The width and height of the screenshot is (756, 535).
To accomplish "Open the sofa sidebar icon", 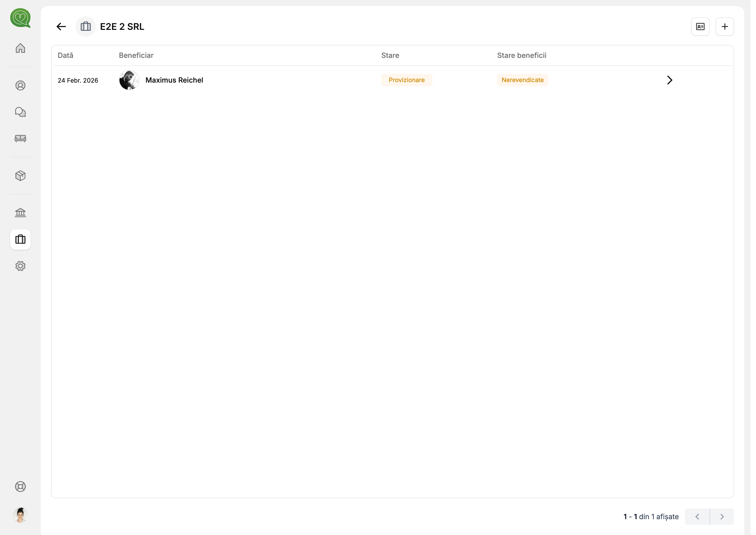I will (20, 138).
